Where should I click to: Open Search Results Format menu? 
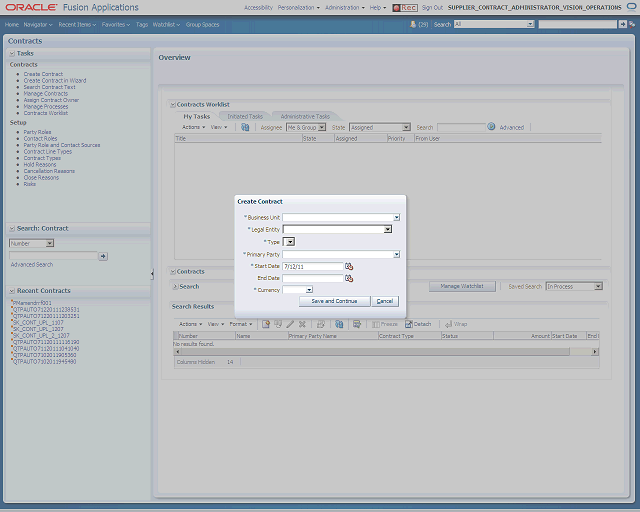(241, 324)
